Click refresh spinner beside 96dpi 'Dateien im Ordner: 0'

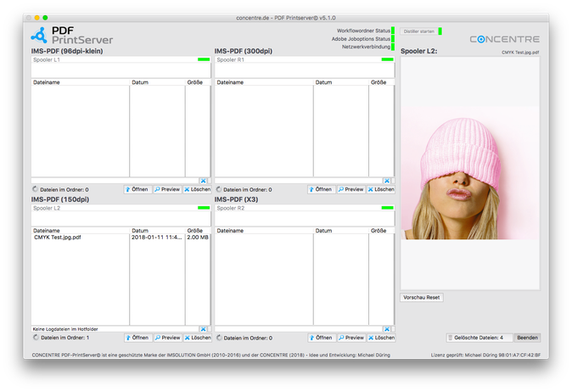(35, 189)
